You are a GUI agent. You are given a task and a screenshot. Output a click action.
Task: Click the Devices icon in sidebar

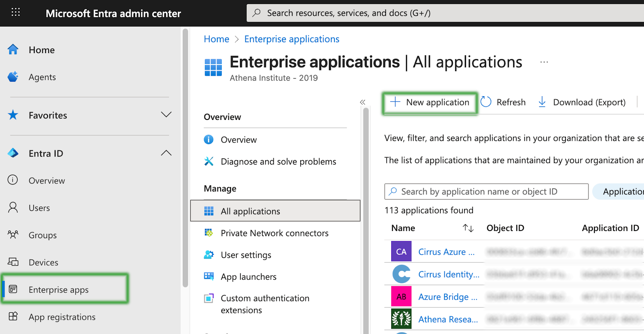point(13,262)
